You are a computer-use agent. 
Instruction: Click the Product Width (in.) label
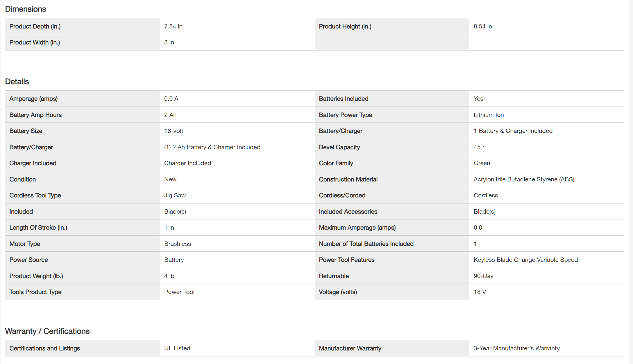tap(35, 42)
